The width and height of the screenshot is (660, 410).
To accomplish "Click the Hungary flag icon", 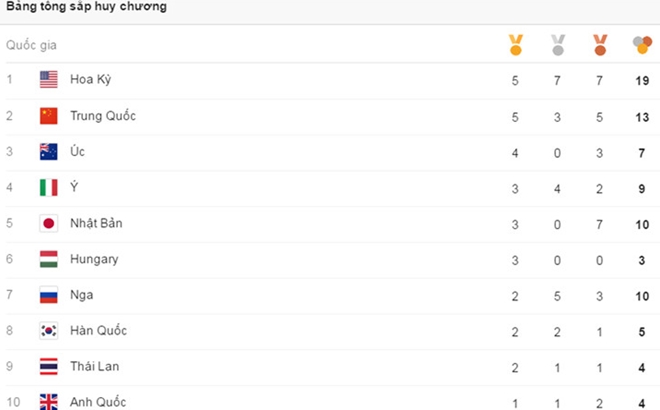I will click(x=49, y=259).
